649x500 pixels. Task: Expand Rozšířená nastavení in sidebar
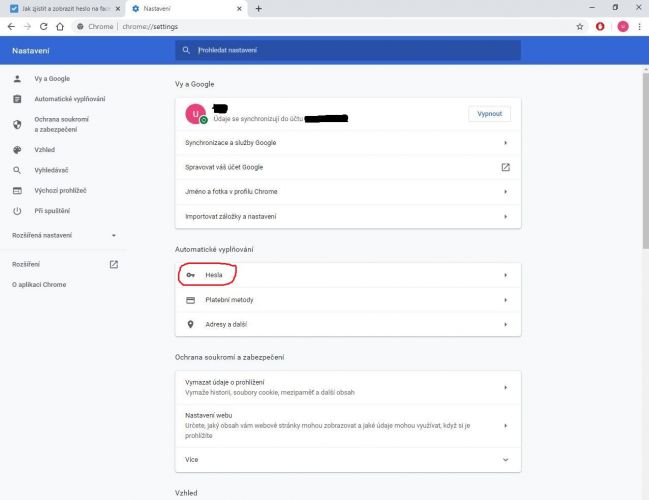tap(65, 235)
